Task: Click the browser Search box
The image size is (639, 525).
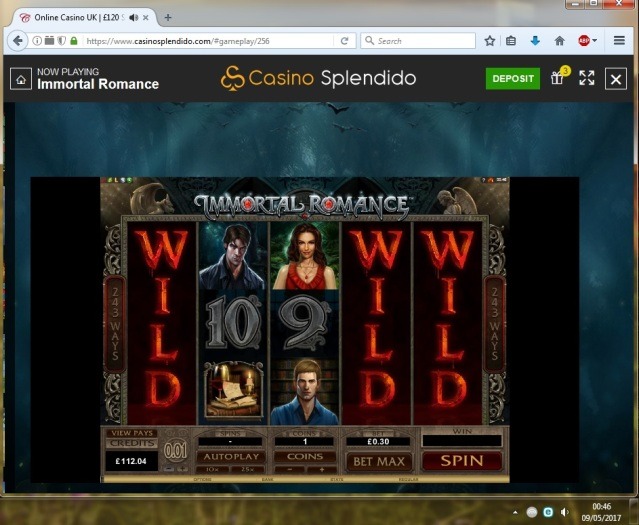Action: tap(418, 41)
